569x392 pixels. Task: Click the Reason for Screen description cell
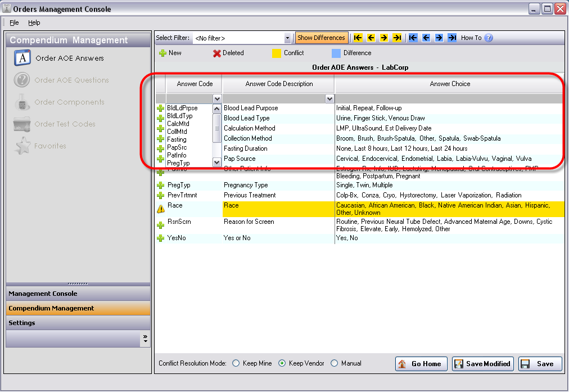click(278, 226)
